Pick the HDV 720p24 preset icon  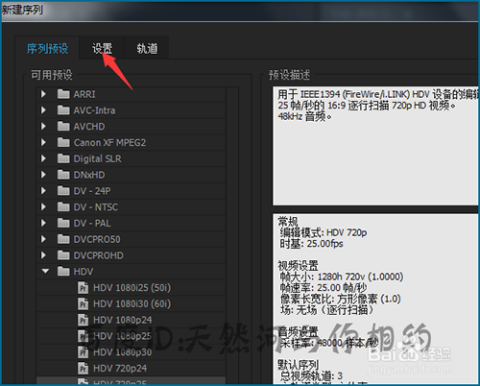point(83,368)
